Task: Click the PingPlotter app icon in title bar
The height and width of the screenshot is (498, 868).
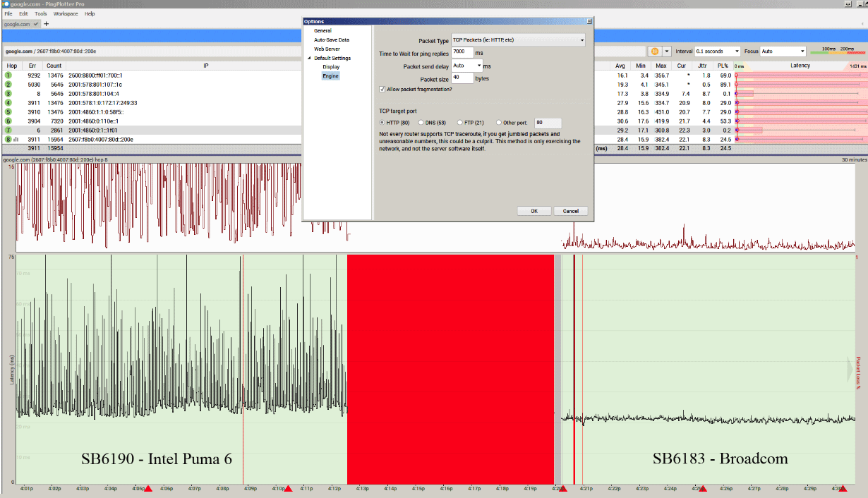Action: [x=6, y=4]
